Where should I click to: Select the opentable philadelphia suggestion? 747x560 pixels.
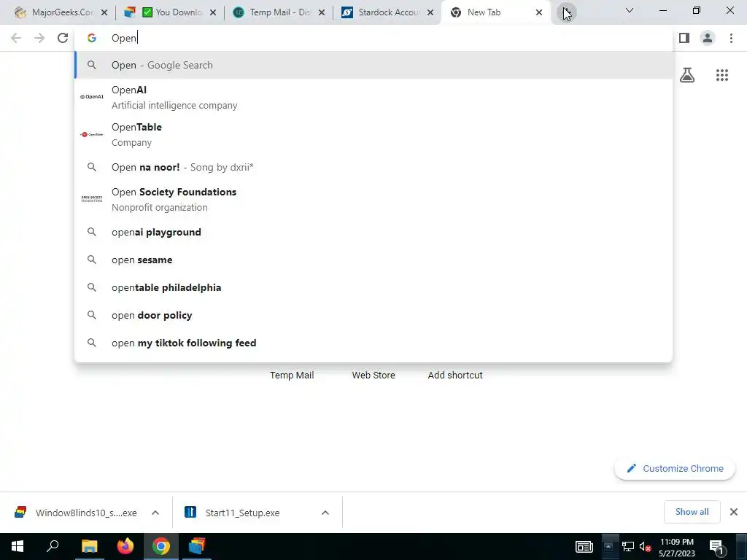pyautogui.click(x=373, y=287)
